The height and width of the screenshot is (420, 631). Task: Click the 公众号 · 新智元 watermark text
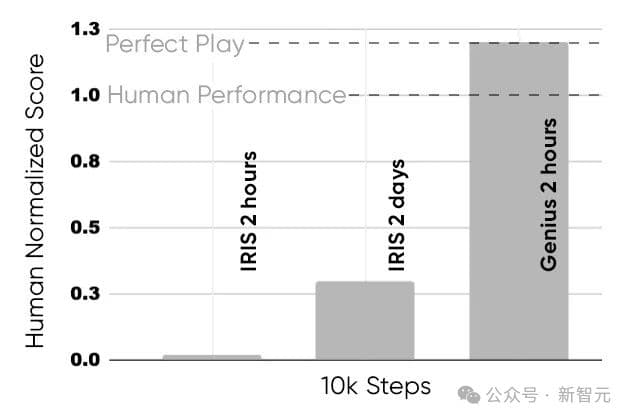tap(550, 393)
